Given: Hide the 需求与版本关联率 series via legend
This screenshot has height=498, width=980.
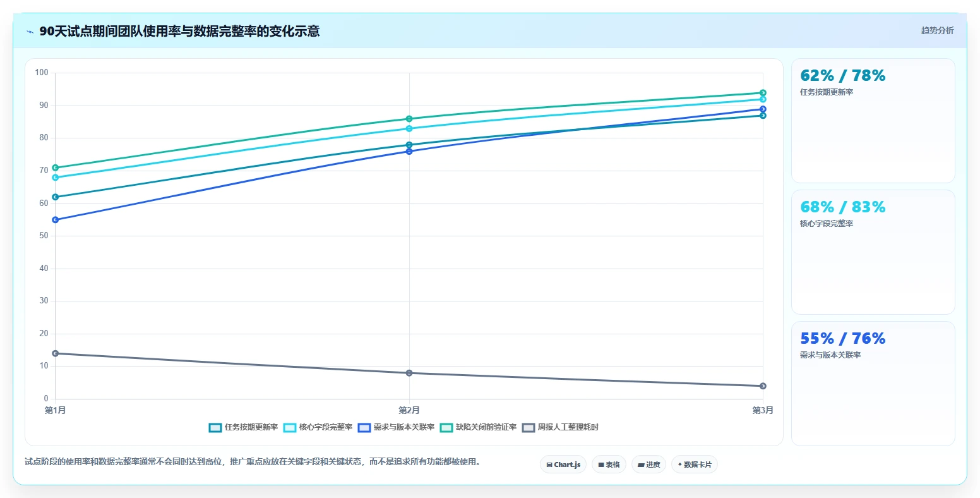Looking at the screenshot, I should pos(396,427).
